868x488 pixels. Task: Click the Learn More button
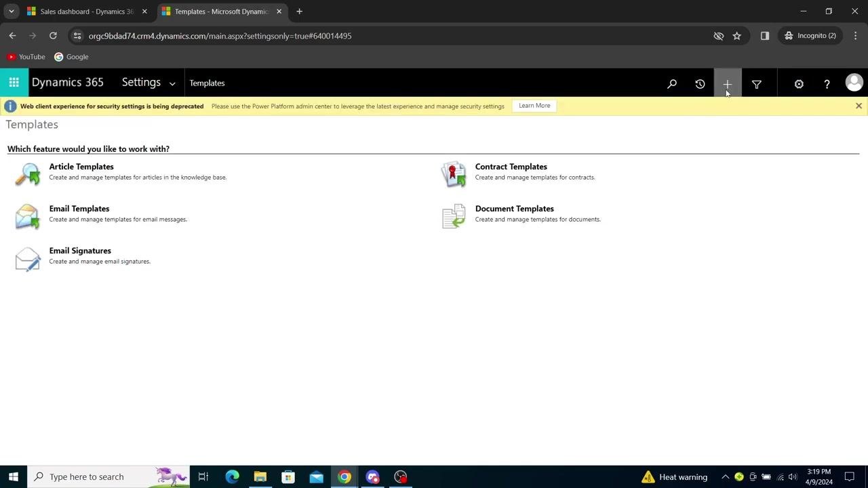tap(534, 106)
